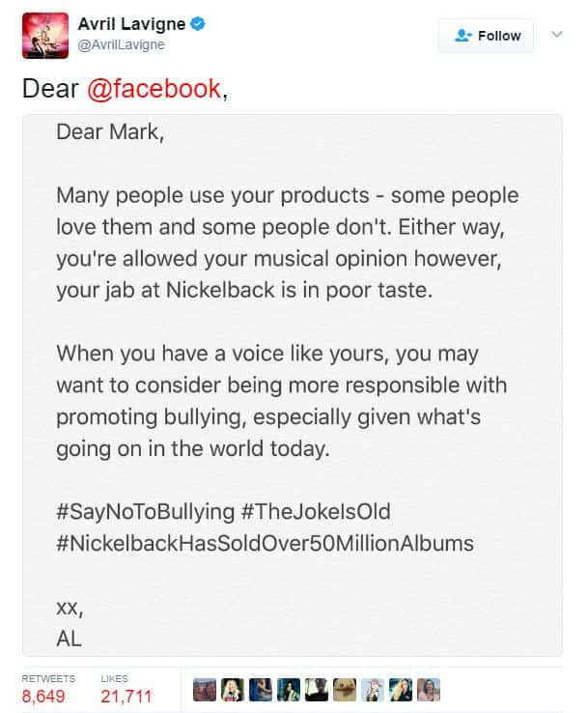Screen dimensions: 588x713
Task: Follow Avril Lavigne's account
Action: [x=486, y=36]
